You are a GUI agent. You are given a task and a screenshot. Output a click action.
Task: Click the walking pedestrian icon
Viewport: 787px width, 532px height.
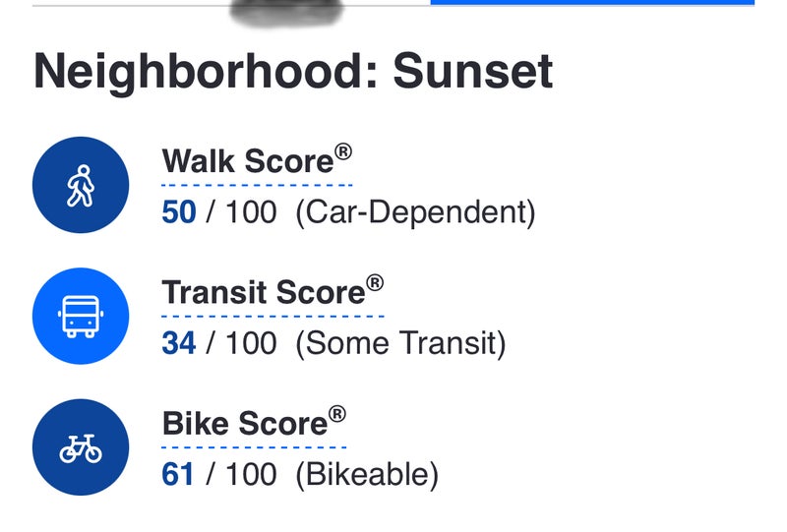[x=81, y=185]
